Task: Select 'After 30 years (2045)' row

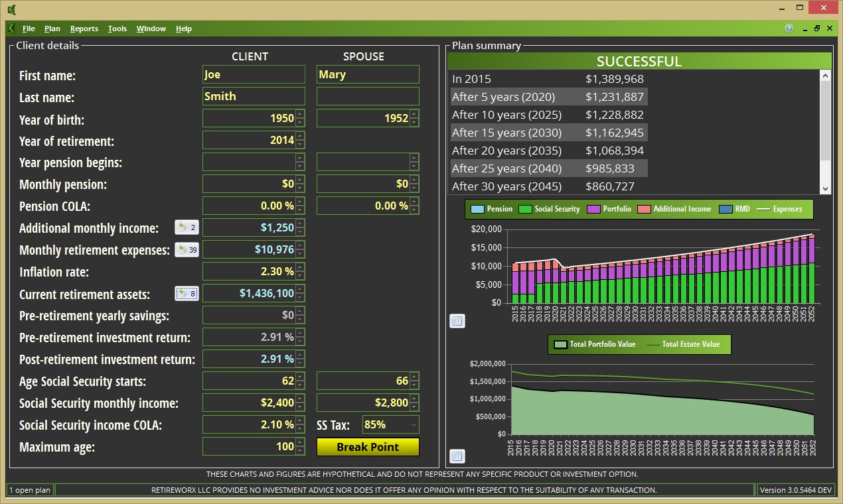Action: click(x=549, y=186)
